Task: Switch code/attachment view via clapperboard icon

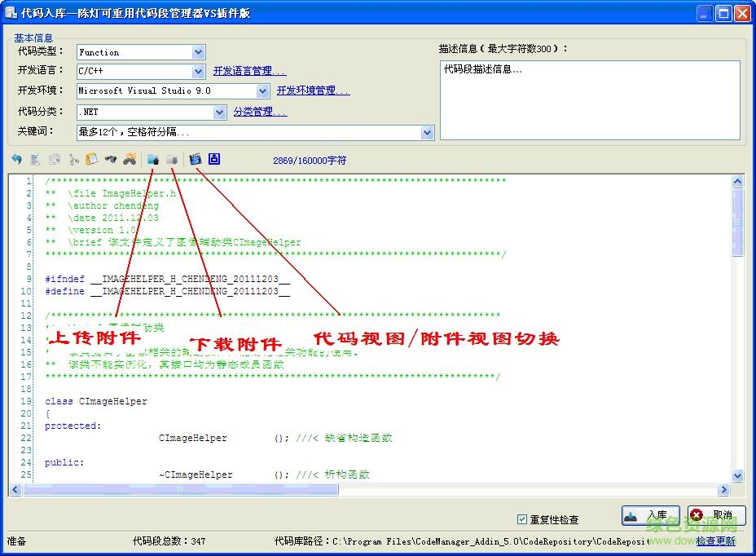Action: tap(195, 160)
